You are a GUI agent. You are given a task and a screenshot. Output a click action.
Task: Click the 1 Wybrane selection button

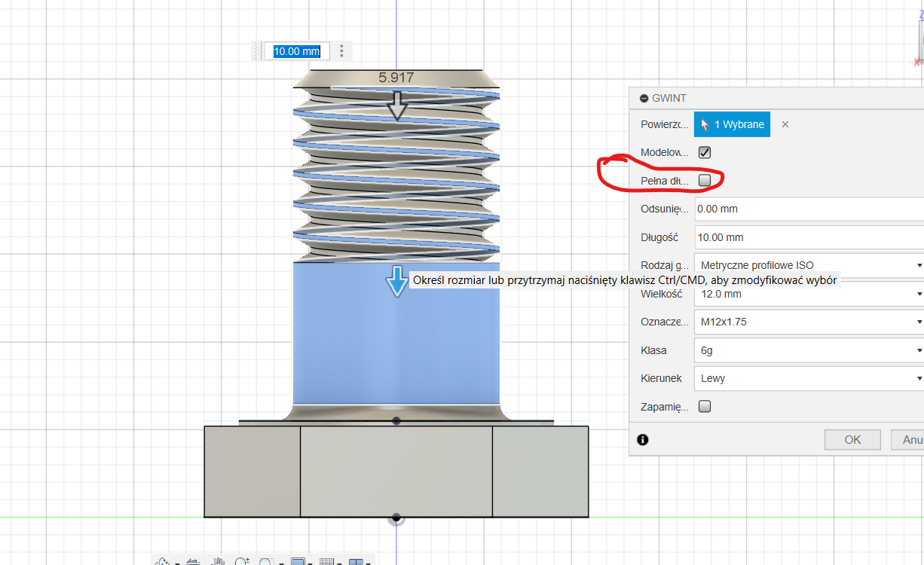click(x=732, y=124)
